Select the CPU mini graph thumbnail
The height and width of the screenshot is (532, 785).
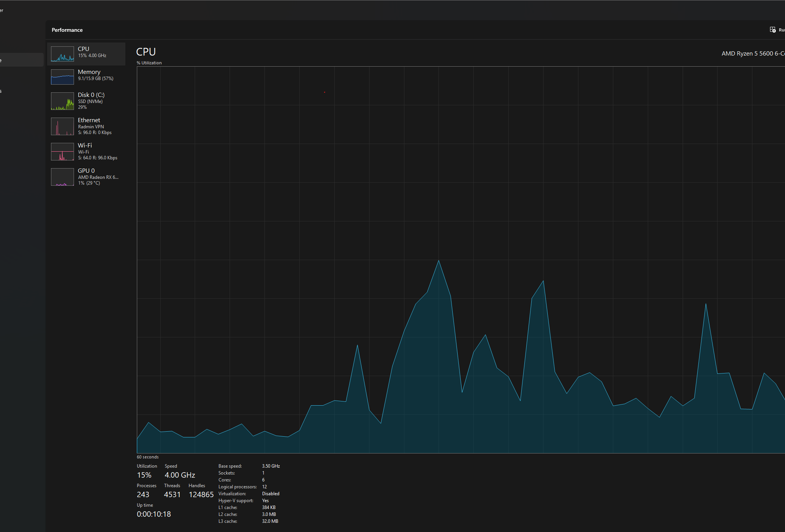coord(62,54)
